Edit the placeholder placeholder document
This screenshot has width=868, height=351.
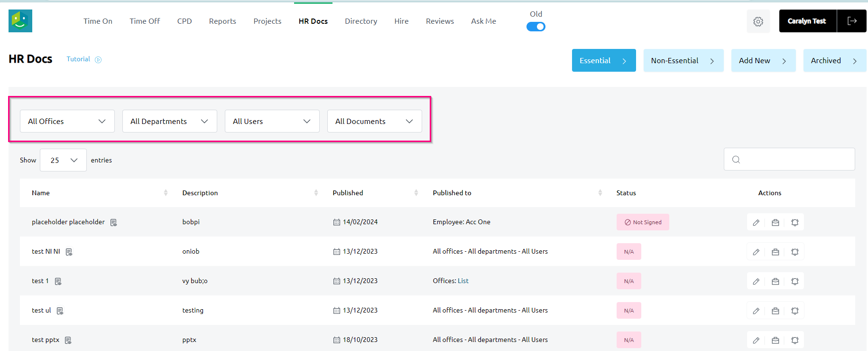(756, 222)
